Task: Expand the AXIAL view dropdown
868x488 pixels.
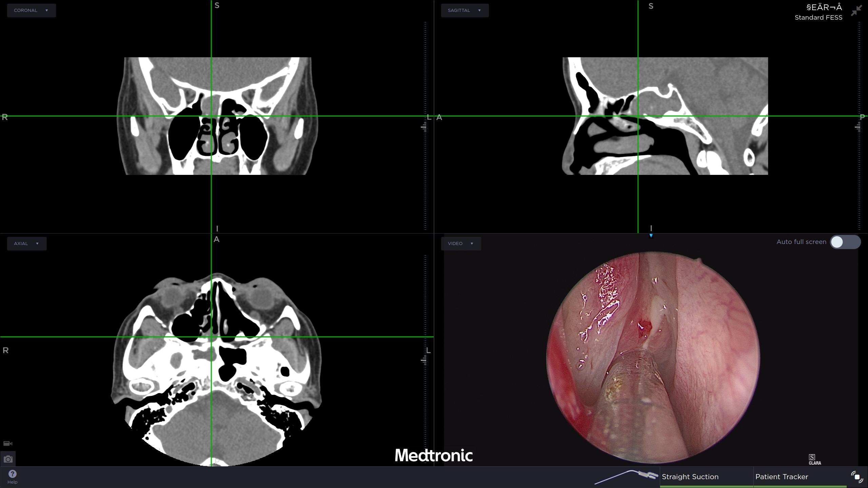Action: coord(26,244)
